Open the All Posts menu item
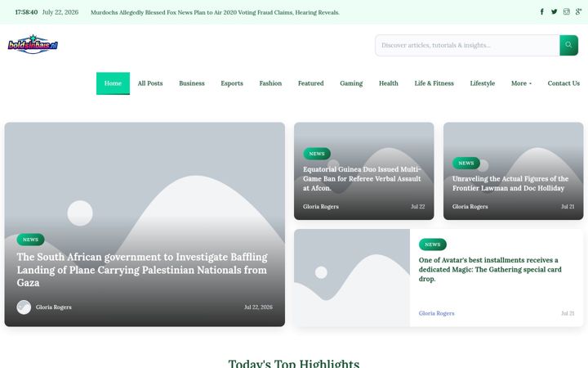 [x=150, y=83]
